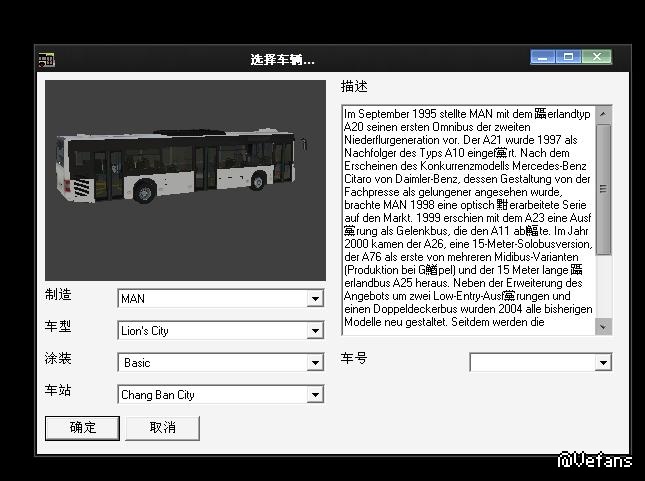
Task: Click the 车型 model label
Action: (58, 326)
